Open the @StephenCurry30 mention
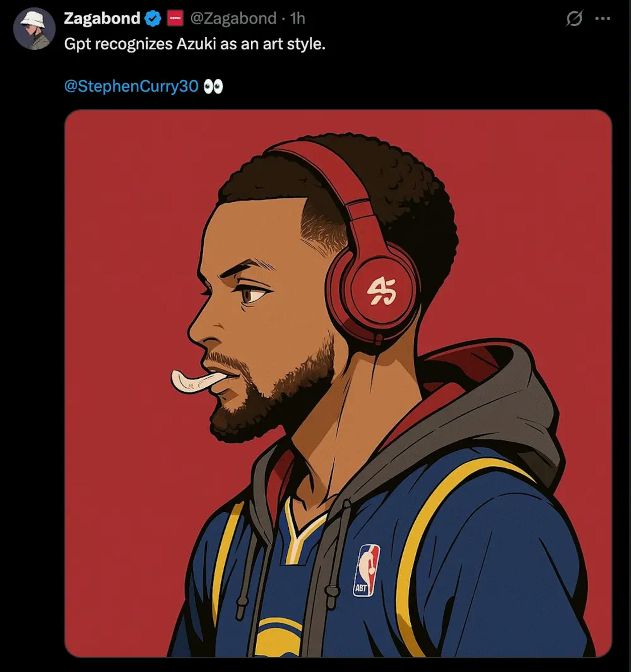Image resolution: width=631 pixels, height=672 pixels. (x=131, y=86)
